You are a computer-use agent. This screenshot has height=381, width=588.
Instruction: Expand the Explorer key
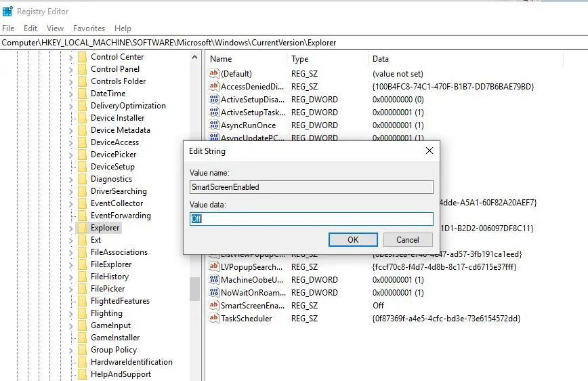[71, 228]
